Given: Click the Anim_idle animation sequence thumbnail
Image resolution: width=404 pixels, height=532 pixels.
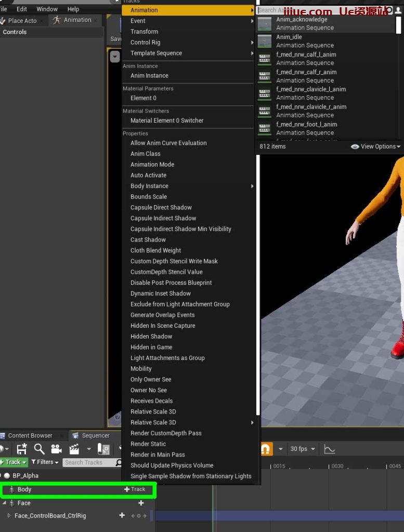Looking at the screenshot, I should (x=265, y=41).
